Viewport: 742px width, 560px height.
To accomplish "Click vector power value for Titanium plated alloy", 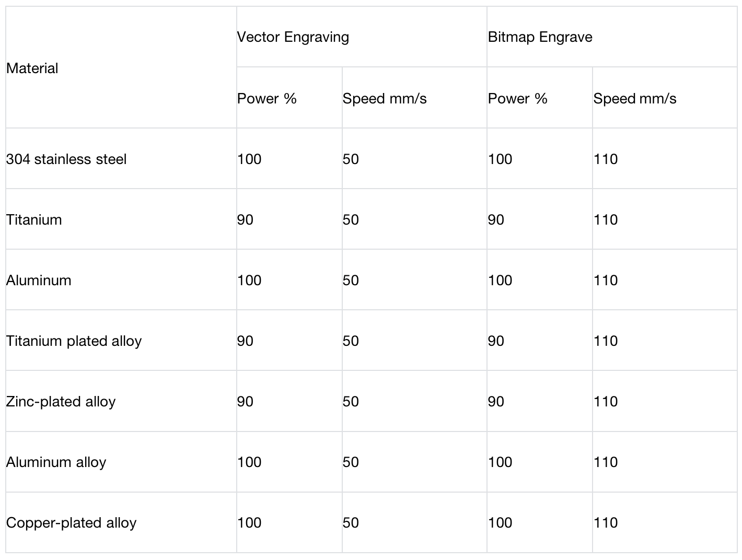I will tap(245, 341).
